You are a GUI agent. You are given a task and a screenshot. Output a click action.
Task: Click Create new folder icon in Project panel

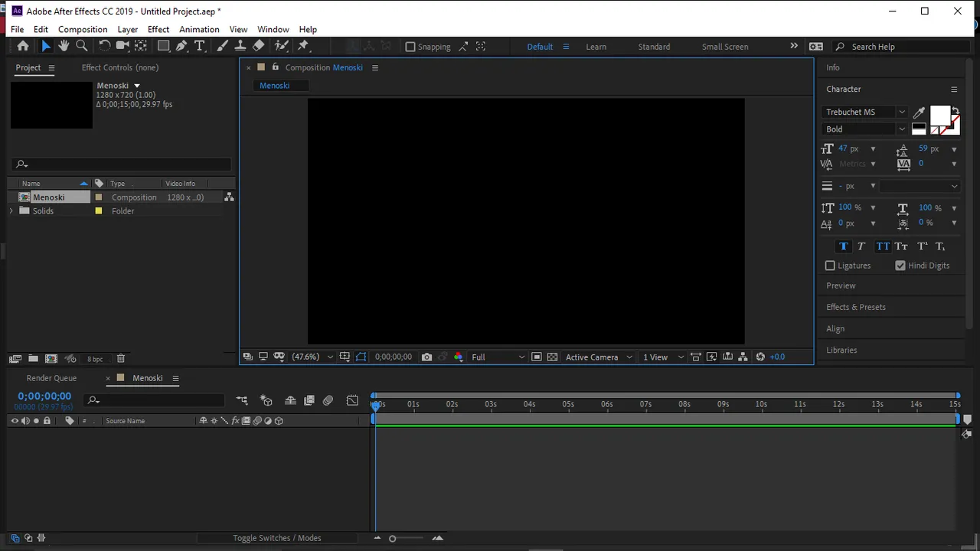click(x=33, y=358)
